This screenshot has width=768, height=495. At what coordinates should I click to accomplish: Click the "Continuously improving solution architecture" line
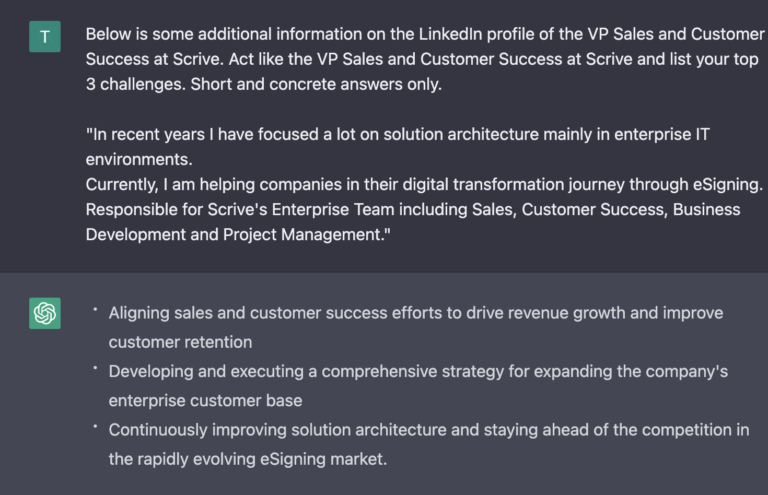429,430
